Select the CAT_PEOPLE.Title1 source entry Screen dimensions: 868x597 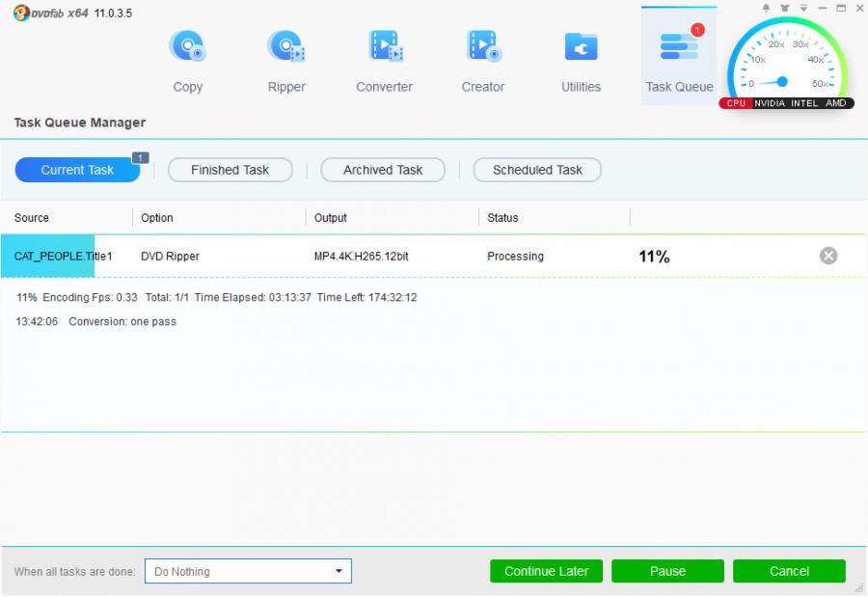coord(63,256)
